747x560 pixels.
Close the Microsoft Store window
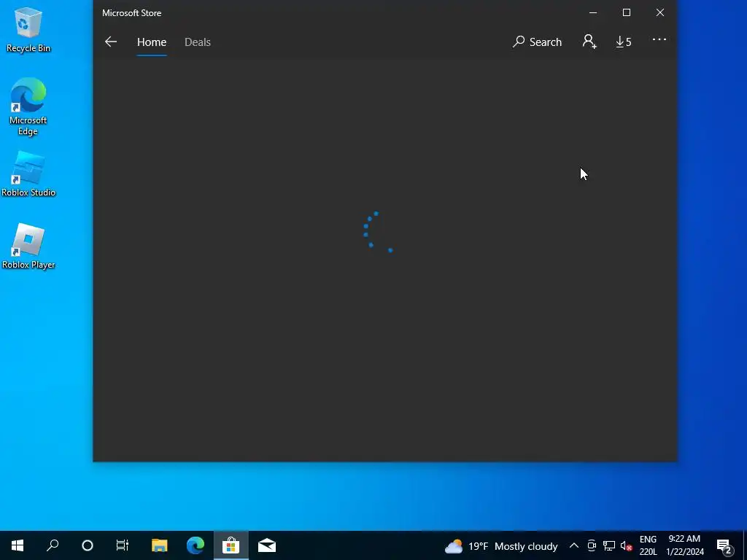pyautogui.click(x=659, y=13)
